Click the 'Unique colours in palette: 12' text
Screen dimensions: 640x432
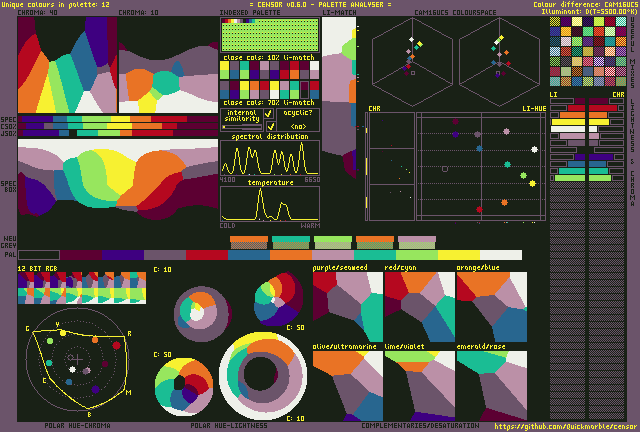pyautogui.click(x=55, y=4)
